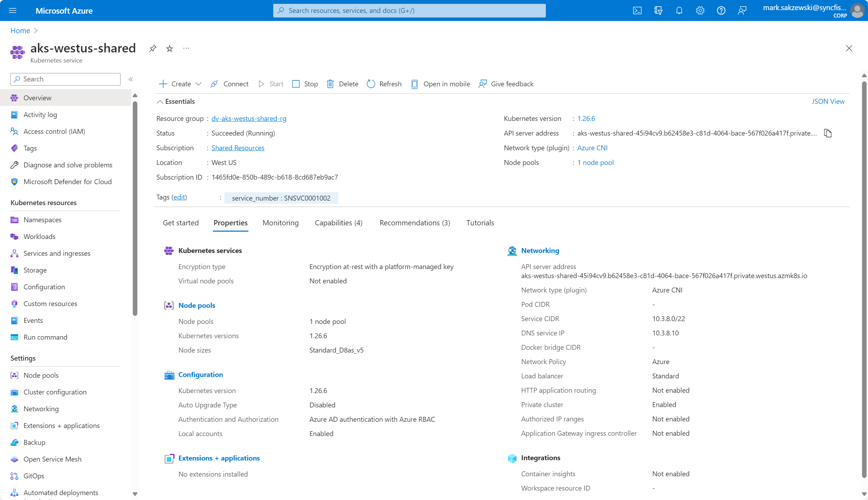Open the Networking properties heading link
868x500 pixels.
point(540,251)
